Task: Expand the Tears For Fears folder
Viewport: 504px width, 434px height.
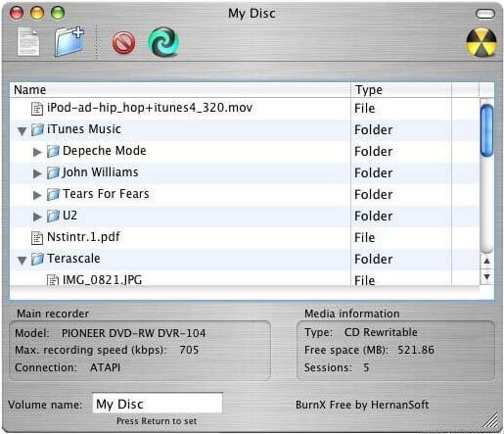Action: (x=37, y=195)
